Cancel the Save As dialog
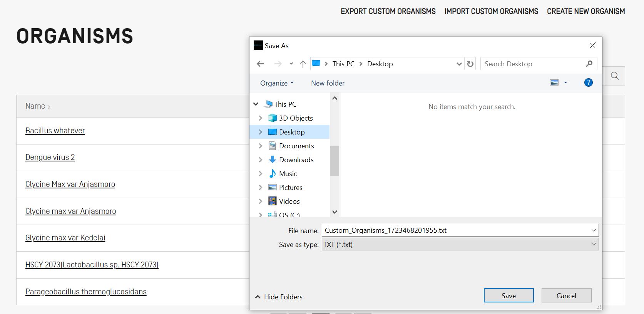Screen dimensions: 644x314 [x=566, y=296]
